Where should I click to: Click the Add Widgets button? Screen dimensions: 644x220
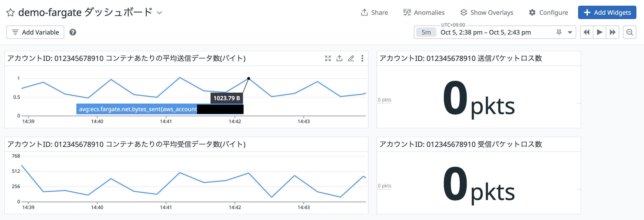pyautogui.click(x=607, y=12)
